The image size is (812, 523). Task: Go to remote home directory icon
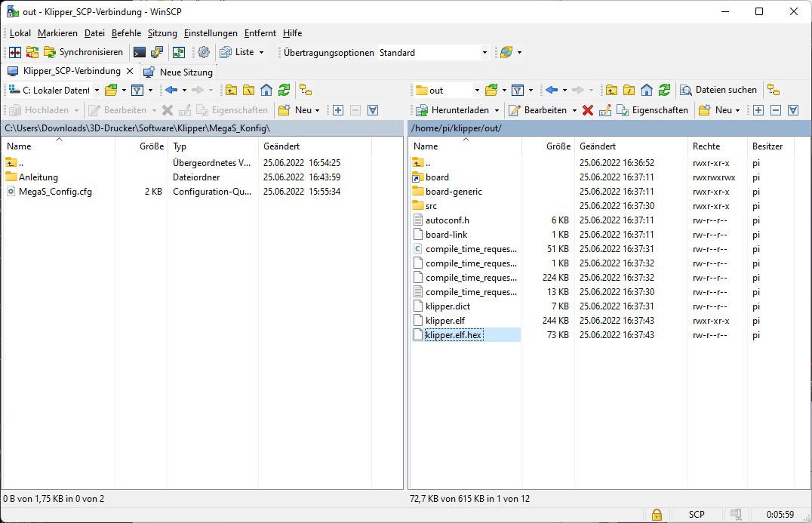pyautogui.click(x=647, y=90)
